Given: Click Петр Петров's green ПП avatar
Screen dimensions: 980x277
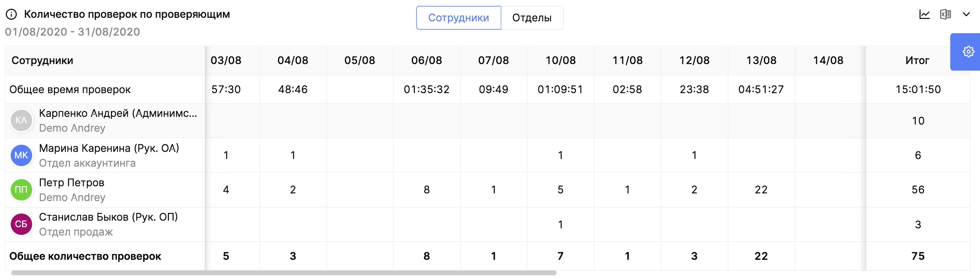Looking at the screenshot, I should coord(21,190).
